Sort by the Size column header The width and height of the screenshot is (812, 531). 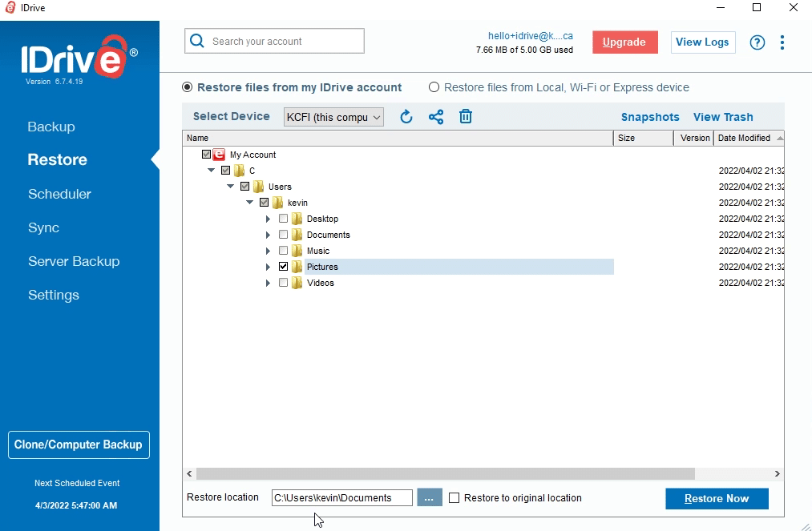coord(644,139)
